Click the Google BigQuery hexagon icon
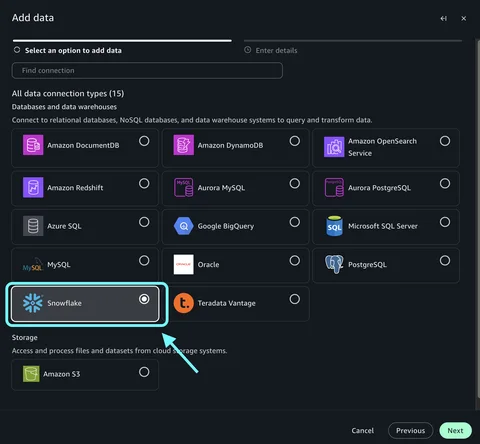The height and width of the screenshot is (444, 480). pyautogui.click(x=184, y=226)
